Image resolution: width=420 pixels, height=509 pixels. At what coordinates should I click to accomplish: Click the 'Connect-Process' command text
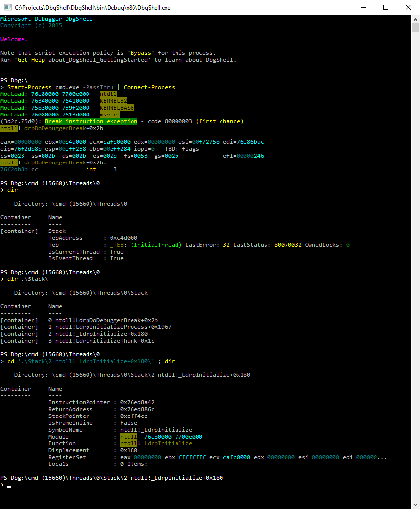(x=149, y=87)
